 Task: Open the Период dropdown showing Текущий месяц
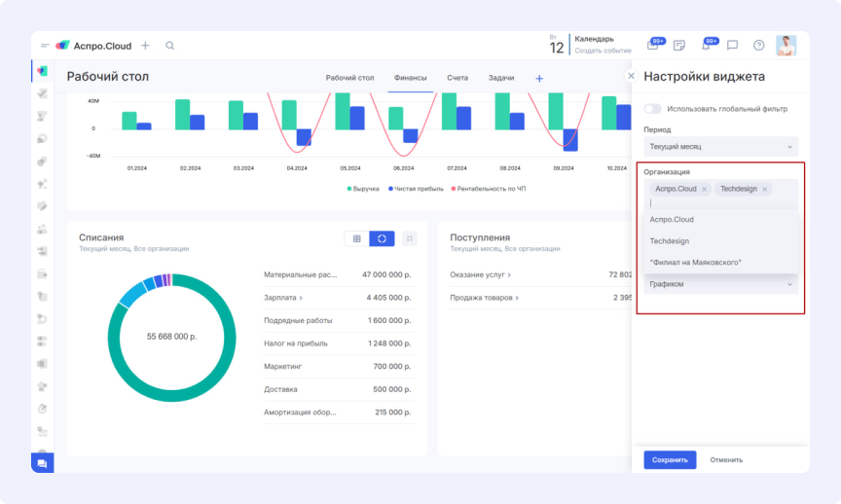pyautogui.click(x=720, y=147)
